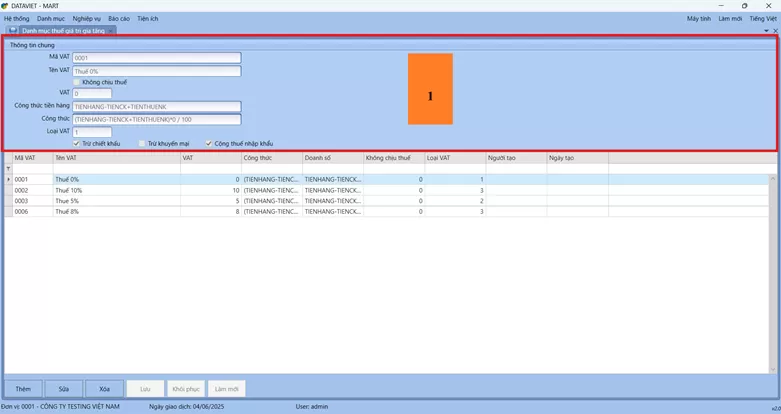The image size is (781, 414).
Task: Click the Công thức formula field
Action: [157, 120]
